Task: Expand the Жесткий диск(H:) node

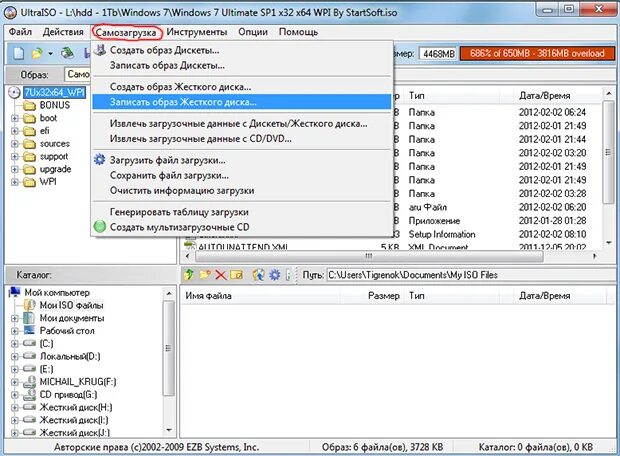Action: coord(15,407)
